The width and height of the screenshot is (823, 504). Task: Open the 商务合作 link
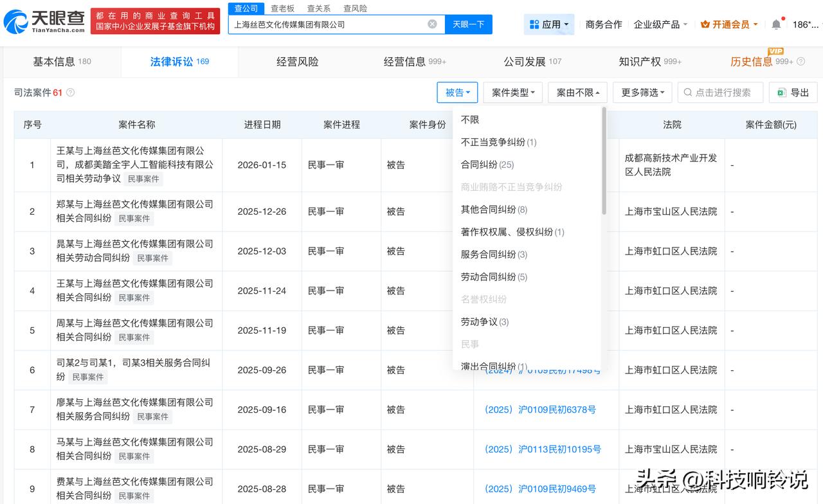point(604,24)
